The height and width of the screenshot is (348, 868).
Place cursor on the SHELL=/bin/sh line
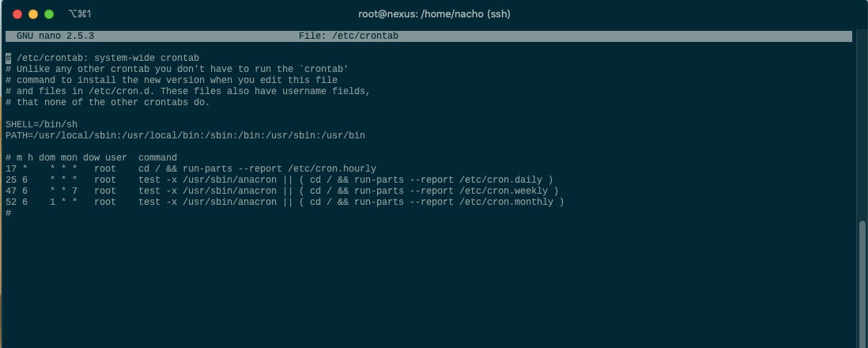42,124
